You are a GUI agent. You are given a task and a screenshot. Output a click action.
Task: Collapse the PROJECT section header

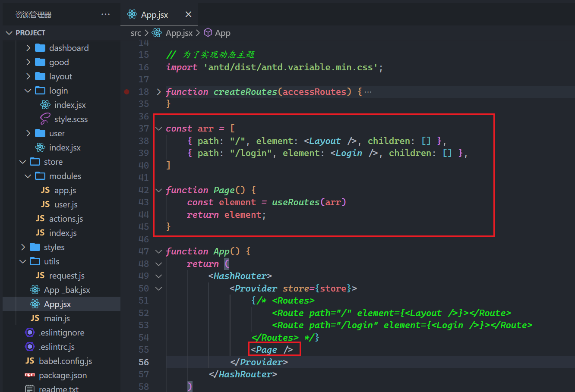coord(61,33)
